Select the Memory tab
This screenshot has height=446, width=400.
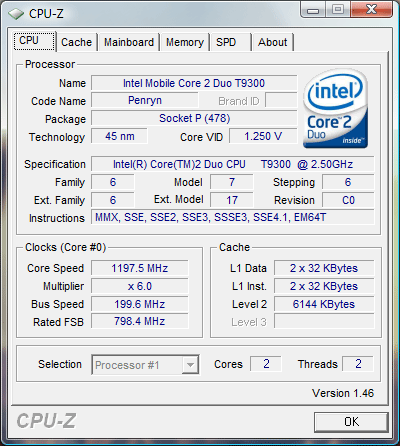pyautogui.click(x=185, y=42)
